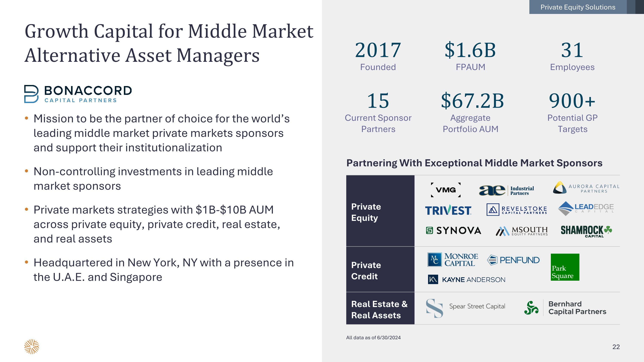Select the MSouth Equity Partners logo
The width and height of the screenshot is (644, 362).
pyautogui.click(x=522, y=231)
